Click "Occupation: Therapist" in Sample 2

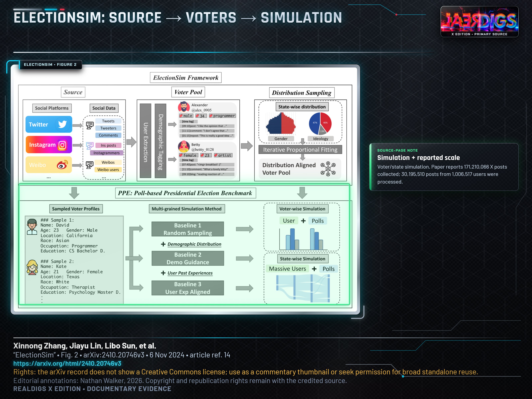[68, 287]
